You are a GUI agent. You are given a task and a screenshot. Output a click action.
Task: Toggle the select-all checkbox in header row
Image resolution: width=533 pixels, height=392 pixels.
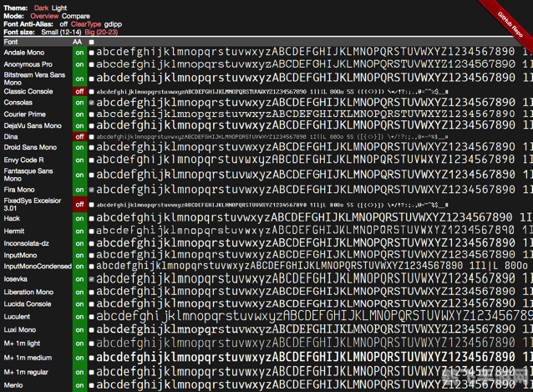click(92, 42)
